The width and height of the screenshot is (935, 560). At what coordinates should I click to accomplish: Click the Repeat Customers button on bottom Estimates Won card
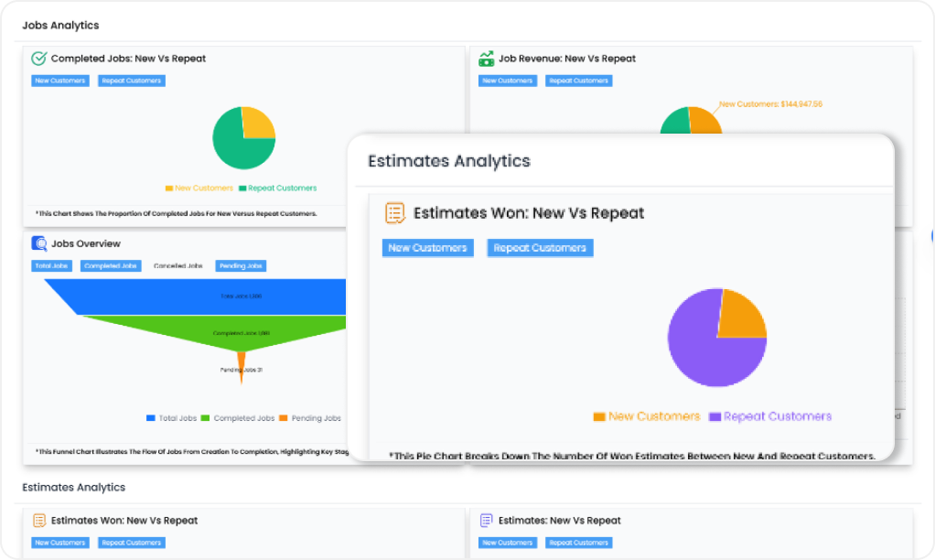point(131,542)
